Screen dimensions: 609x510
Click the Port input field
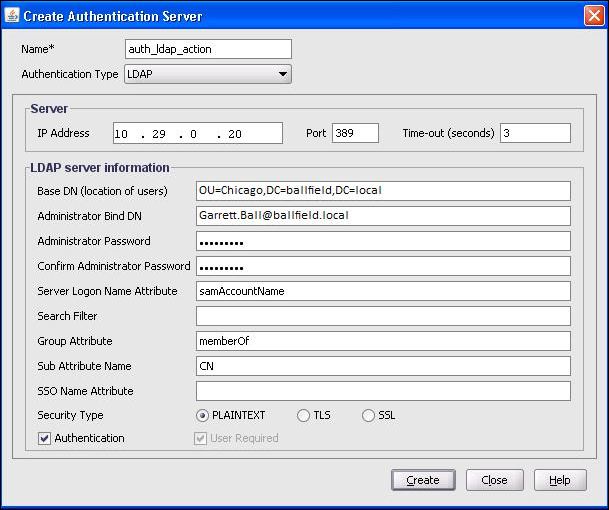click(x=355, y=133)
